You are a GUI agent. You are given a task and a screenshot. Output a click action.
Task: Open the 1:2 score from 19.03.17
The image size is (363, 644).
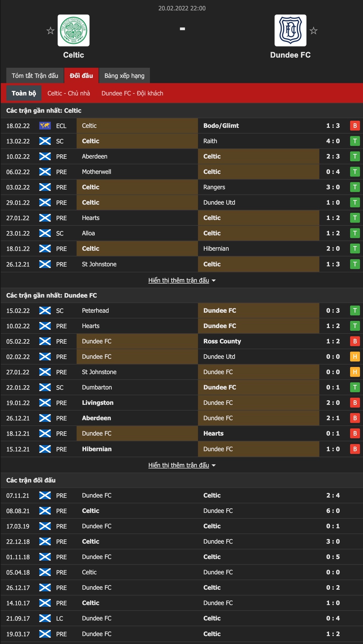coord(333,634)
